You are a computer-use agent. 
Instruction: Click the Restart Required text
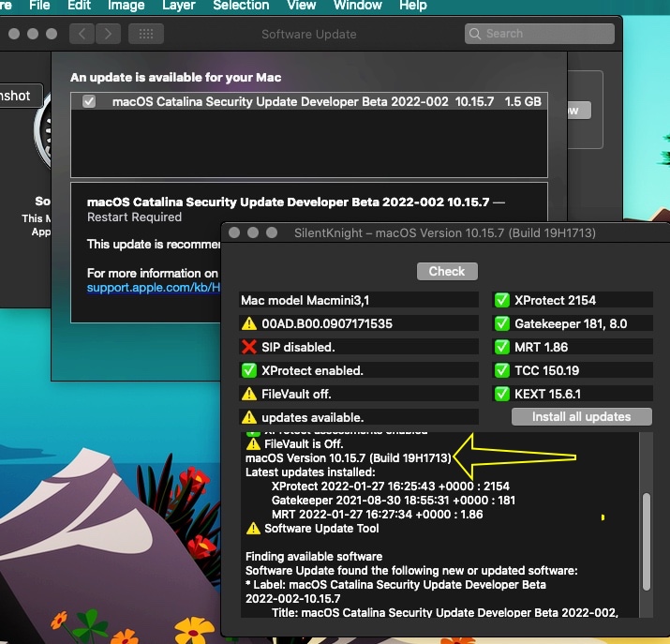pos(134,217)
